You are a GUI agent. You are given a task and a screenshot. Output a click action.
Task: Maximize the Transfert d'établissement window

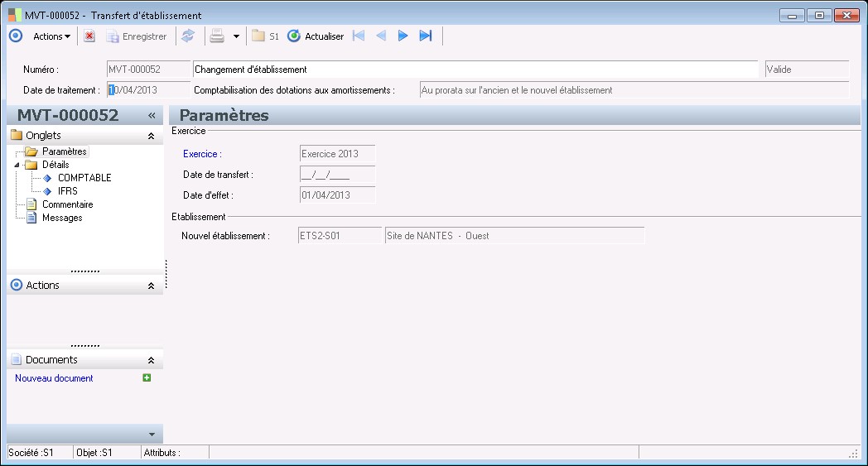(819, 16)
